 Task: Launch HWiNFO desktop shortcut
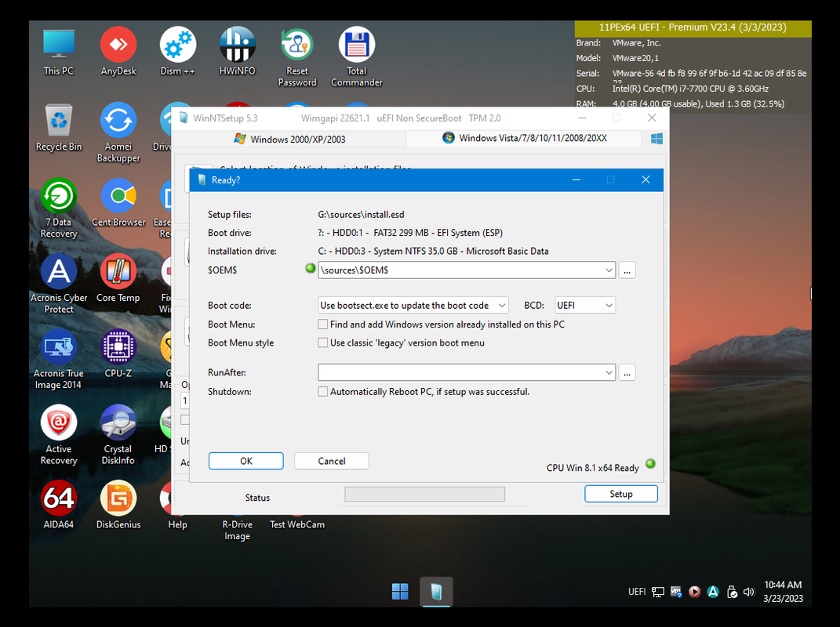pyautogui.click(x=238, y=52)
